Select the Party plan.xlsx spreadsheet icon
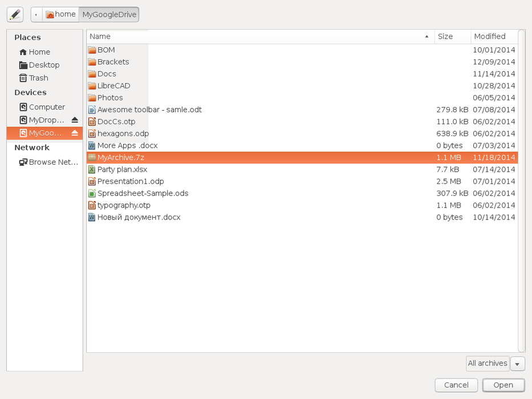This screenshot has height=399, width=532. tap(92, 169)
